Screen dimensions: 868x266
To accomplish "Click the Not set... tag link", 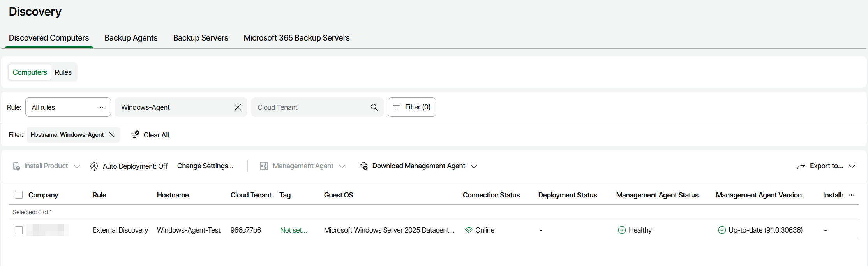I will [293, 230].
